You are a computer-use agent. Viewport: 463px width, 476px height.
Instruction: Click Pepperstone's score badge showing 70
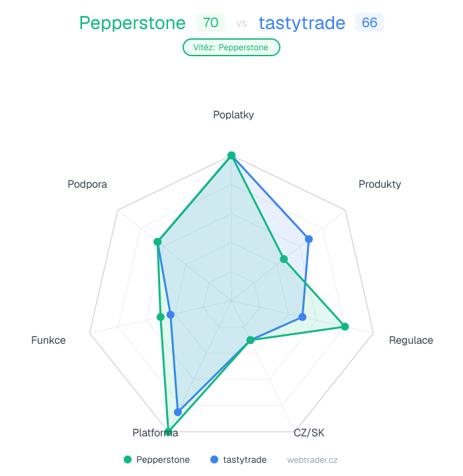(x=211, y=22)
